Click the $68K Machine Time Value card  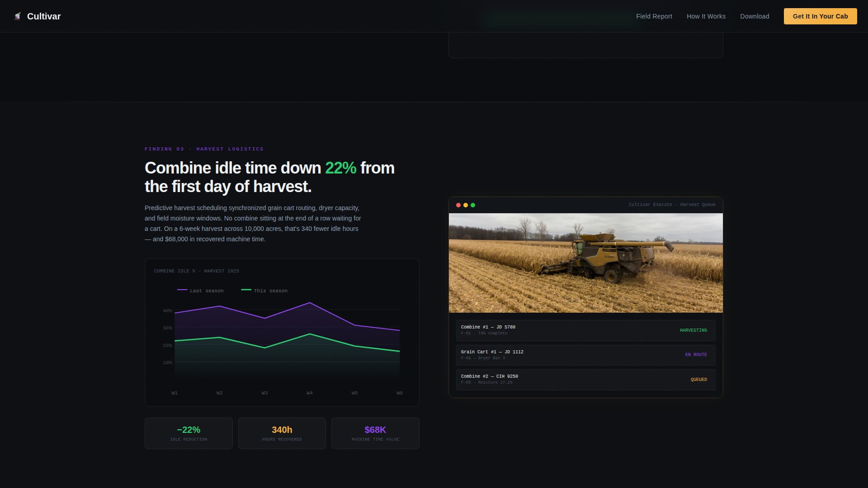point(375,433)
